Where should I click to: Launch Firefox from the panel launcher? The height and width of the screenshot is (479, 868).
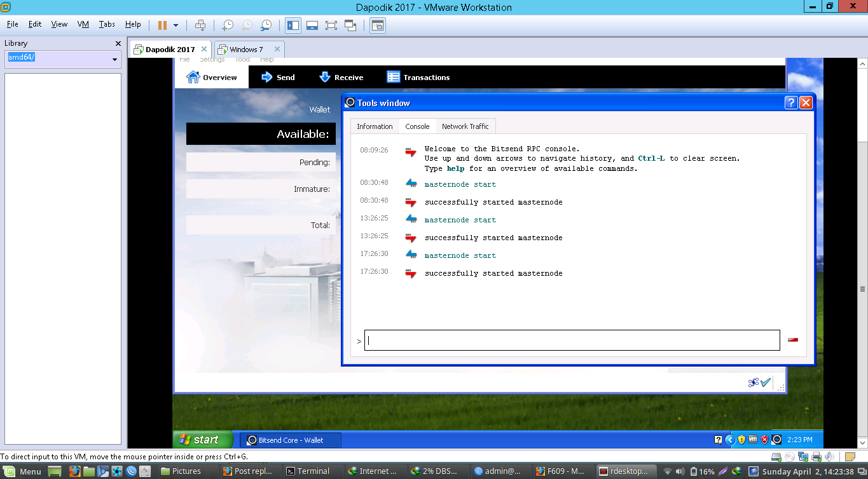pyautogui.click(x=74, y=471)
